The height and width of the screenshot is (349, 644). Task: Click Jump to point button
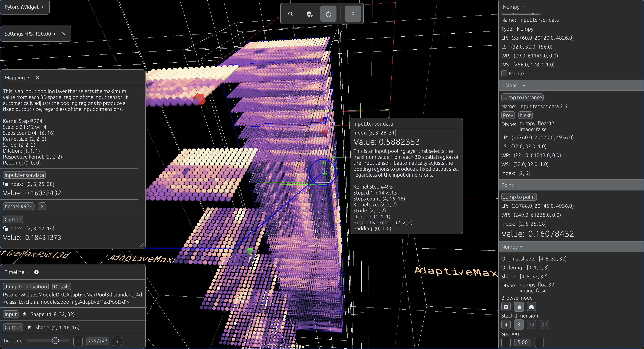(519, 197)
